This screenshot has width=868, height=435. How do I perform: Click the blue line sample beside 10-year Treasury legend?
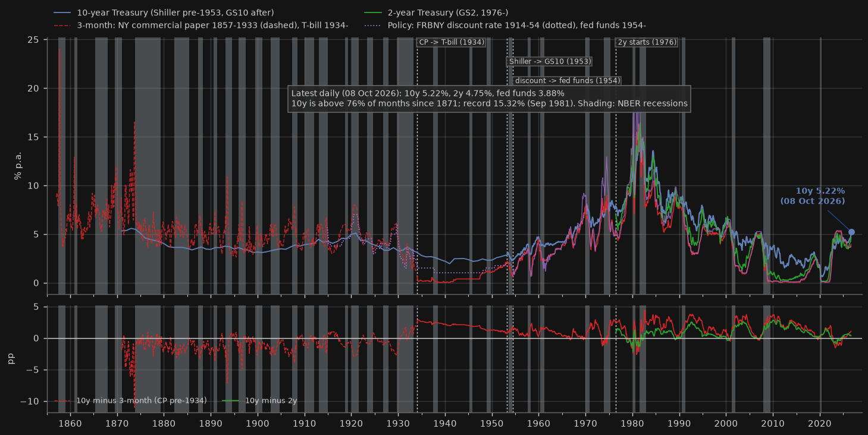62,12
